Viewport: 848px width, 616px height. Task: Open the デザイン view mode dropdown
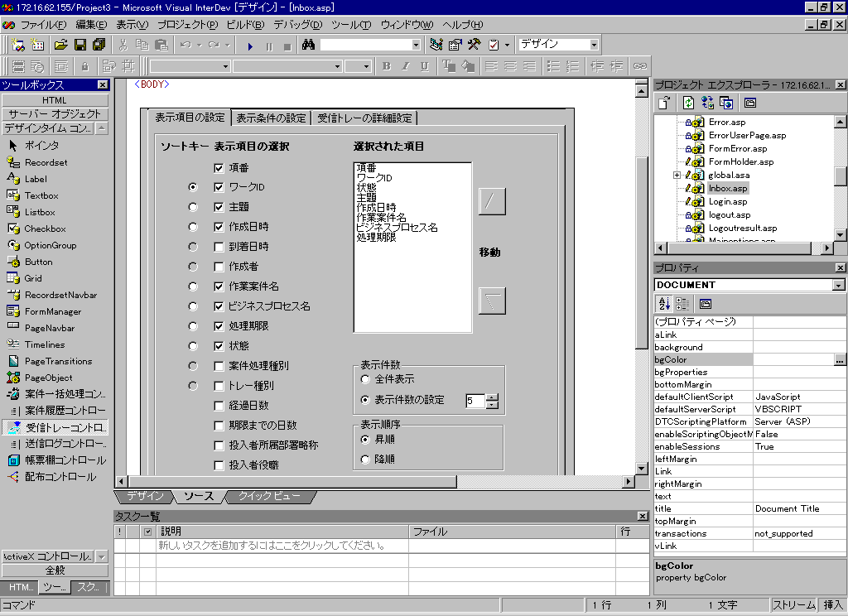594,45
